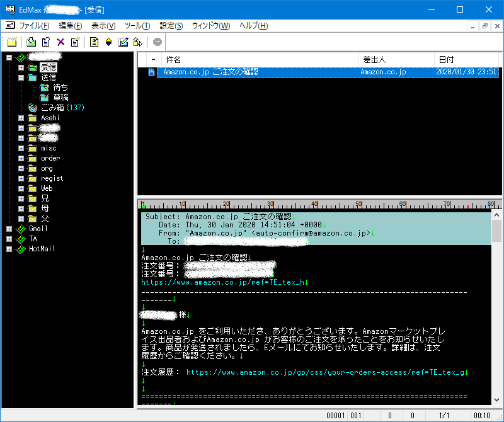Screen dimensions: 504x422
Task: Click the message pane scroll up arrow
Action: coord(496,215)
